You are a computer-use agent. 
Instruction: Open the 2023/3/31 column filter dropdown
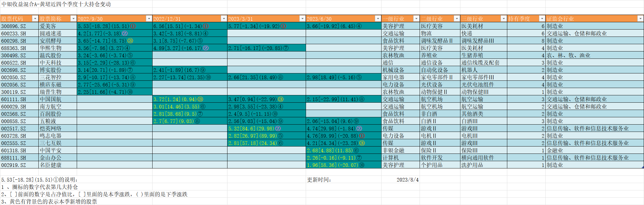[x=302, y=19]
